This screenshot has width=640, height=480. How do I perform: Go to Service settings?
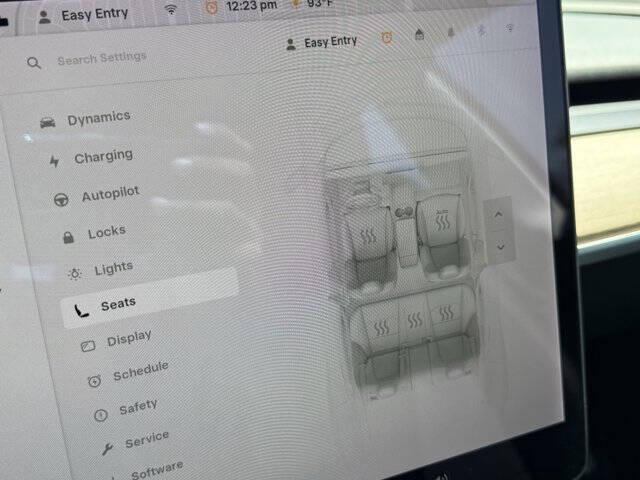pyautogui.click(x=147, y=439)
